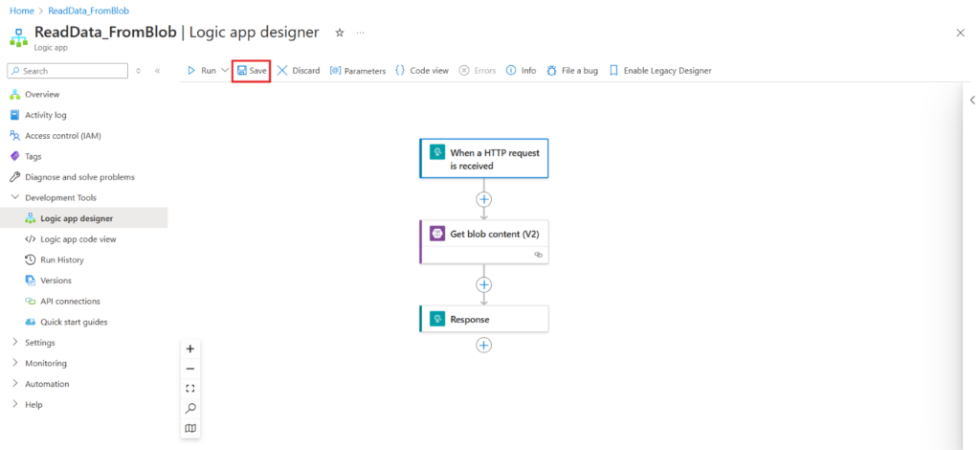Zoom out on the designer canvas
980x450 pixels.
[x=190, y=369]
